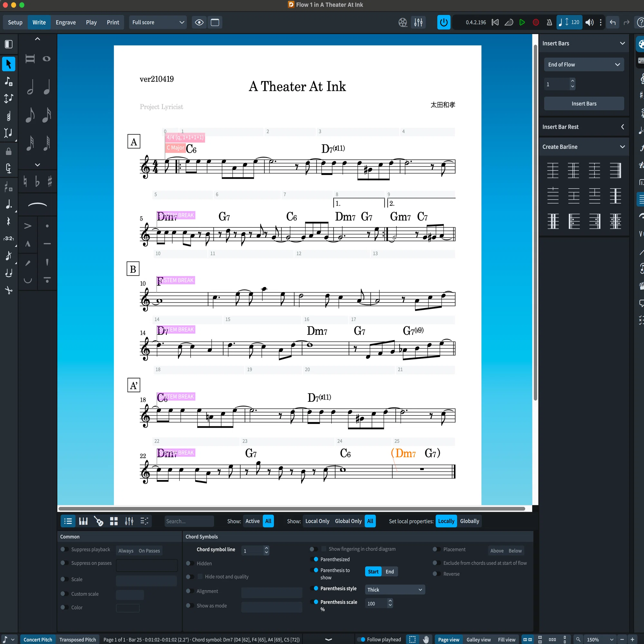Click the Play transport button
The width and height of the screenshot is (644, 644).
522,22
